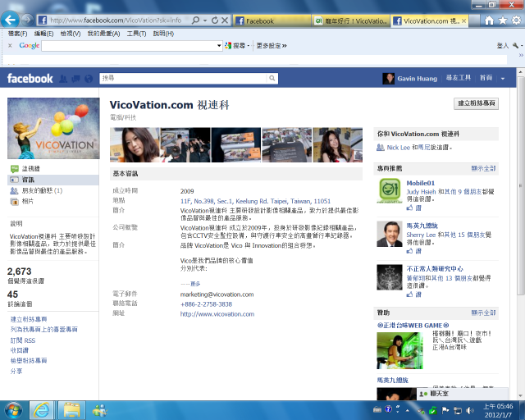Click the 訂閱 RSS link
The height and width of the screenshot is (420, 525).
pos(23,340)
